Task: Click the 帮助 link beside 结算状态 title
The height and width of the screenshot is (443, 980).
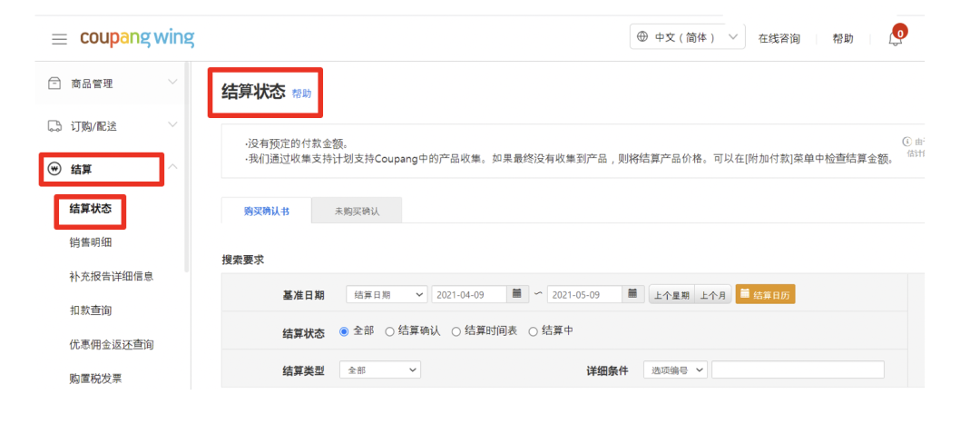Action: tap(301, 94)
